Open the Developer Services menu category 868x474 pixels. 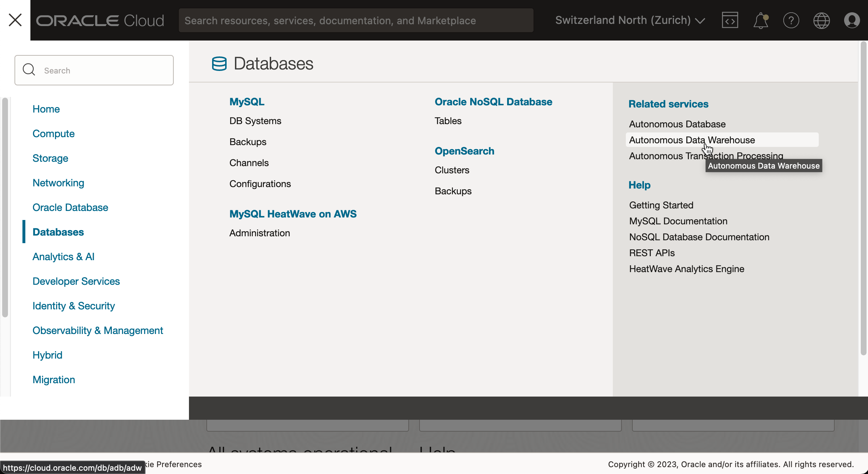click(76, 281)
